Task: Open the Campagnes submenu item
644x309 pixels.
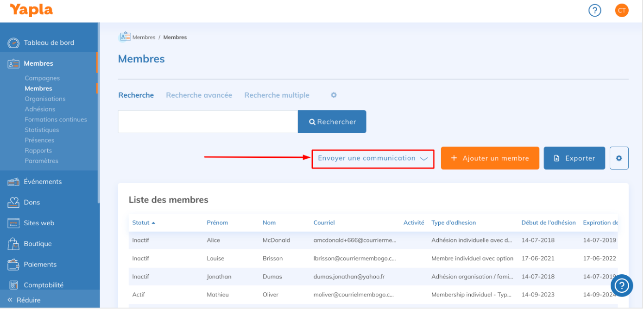Action: click(x=42, y=78)
